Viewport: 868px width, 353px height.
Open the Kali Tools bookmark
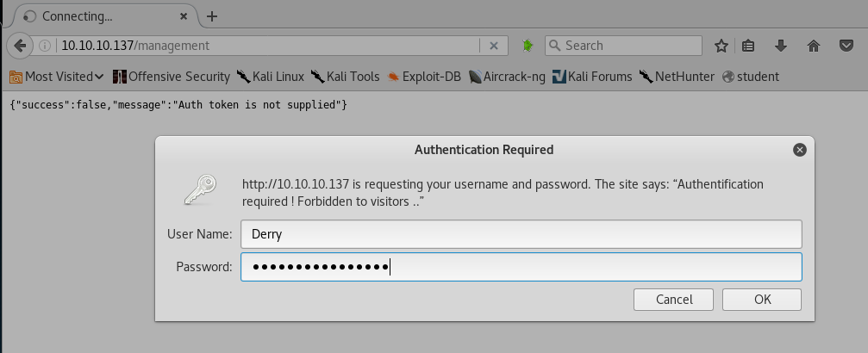tap(345, 77)
